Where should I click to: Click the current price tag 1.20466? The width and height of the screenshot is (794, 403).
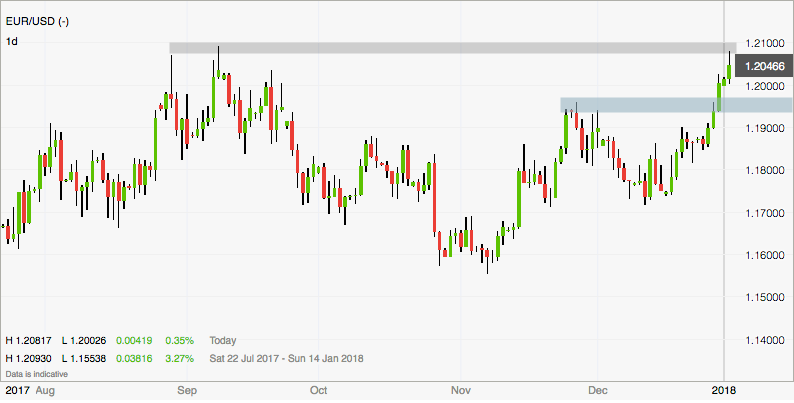coord(765,66)
